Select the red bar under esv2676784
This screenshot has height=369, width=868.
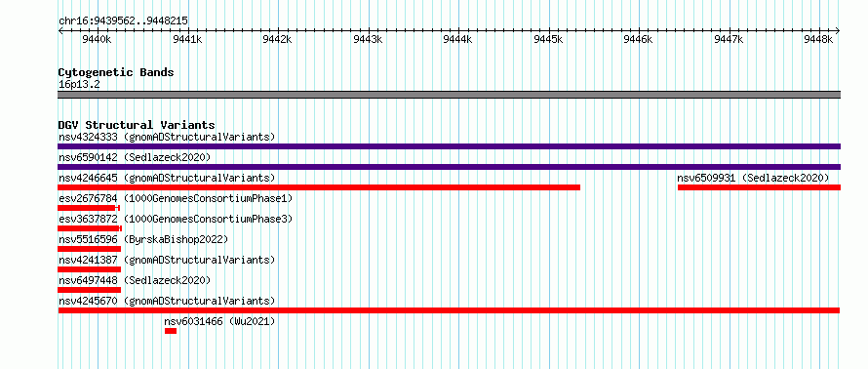89,208
